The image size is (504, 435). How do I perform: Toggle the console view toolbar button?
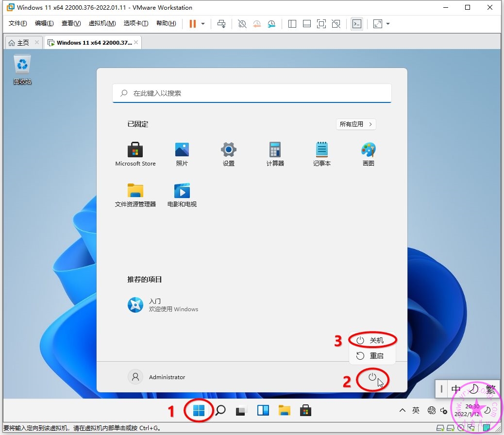click(357, 24)
